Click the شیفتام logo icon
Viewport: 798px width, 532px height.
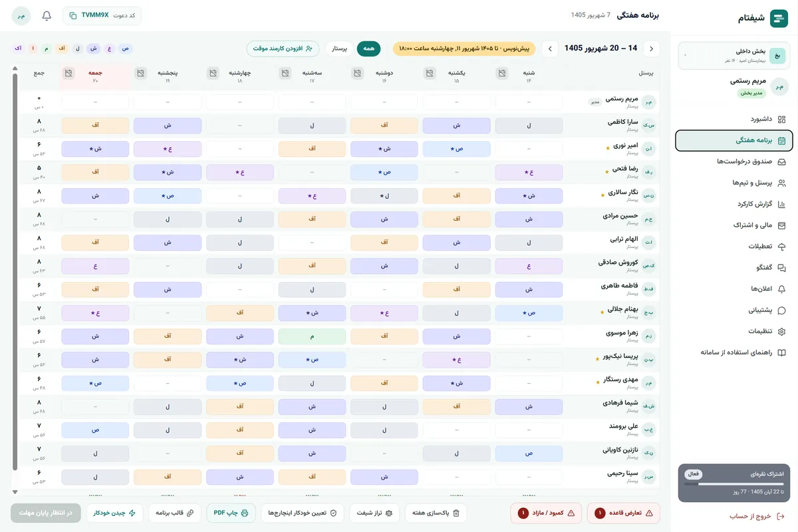tap(779, 19)
